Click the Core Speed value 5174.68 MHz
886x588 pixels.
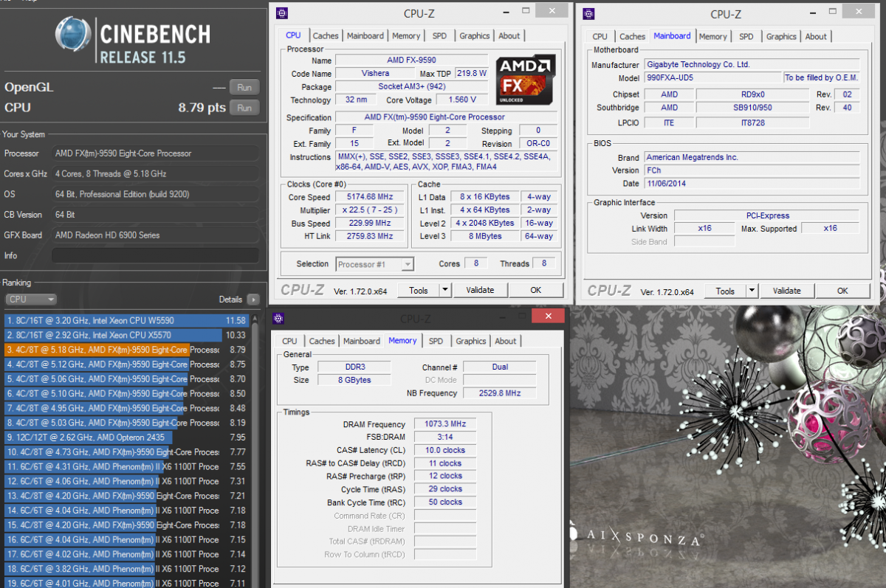click(x=368, y=198)
